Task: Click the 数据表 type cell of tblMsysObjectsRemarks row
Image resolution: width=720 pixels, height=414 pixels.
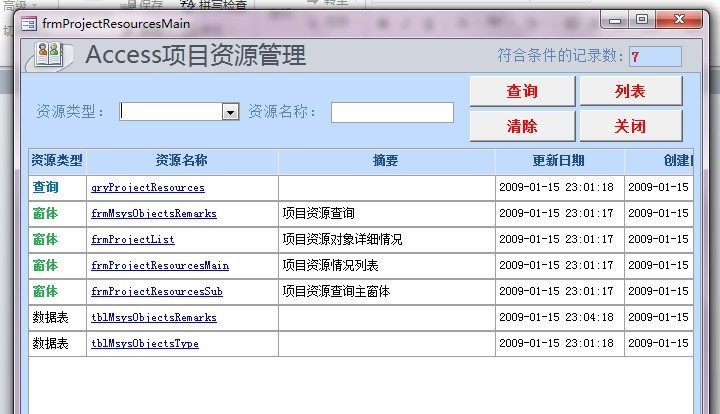Action: pos(57,317)
